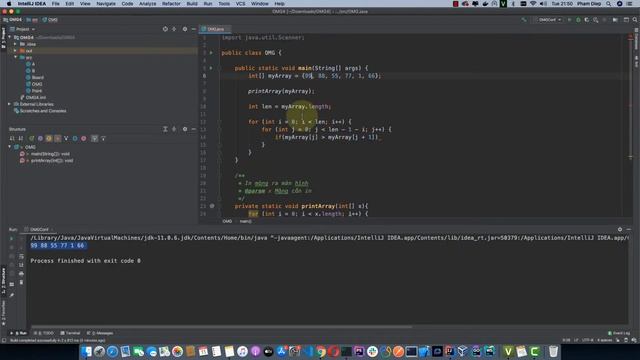
Task: Select printArray method in Structure panel
Action: coord(48,160)
